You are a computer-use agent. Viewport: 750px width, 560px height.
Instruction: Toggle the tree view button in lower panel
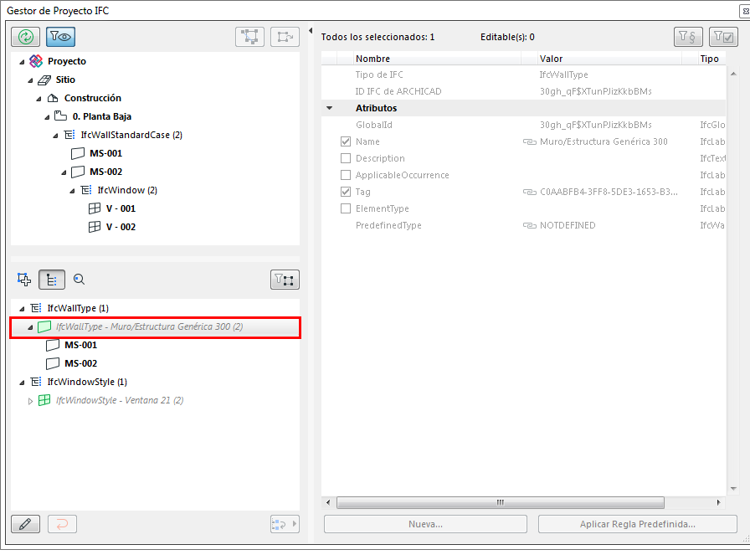tap(52, 280)
